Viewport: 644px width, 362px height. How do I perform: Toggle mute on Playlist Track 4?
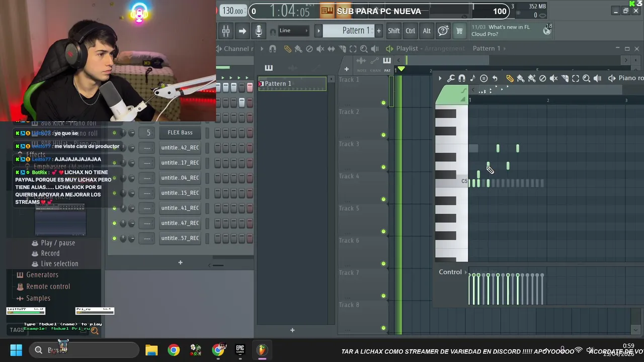[383, 199]
